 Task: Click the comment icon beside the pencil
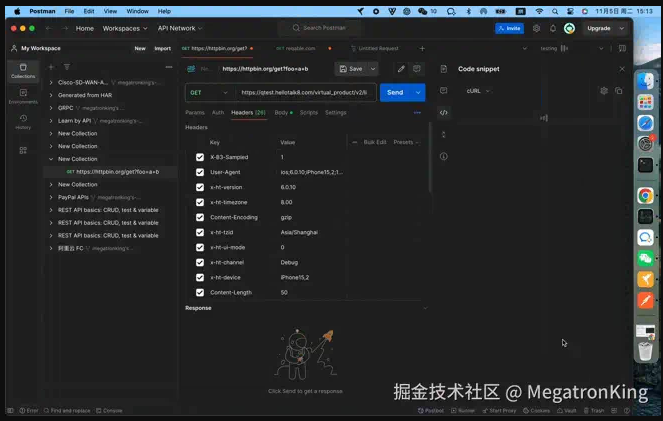tap(417, 68)
